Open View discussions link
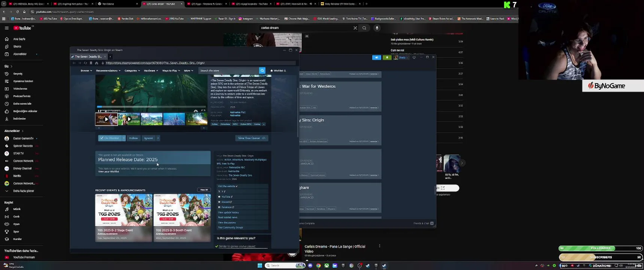The width and height of the screenshot is (644, 270). pyautogui.click(x=227, y=222)
